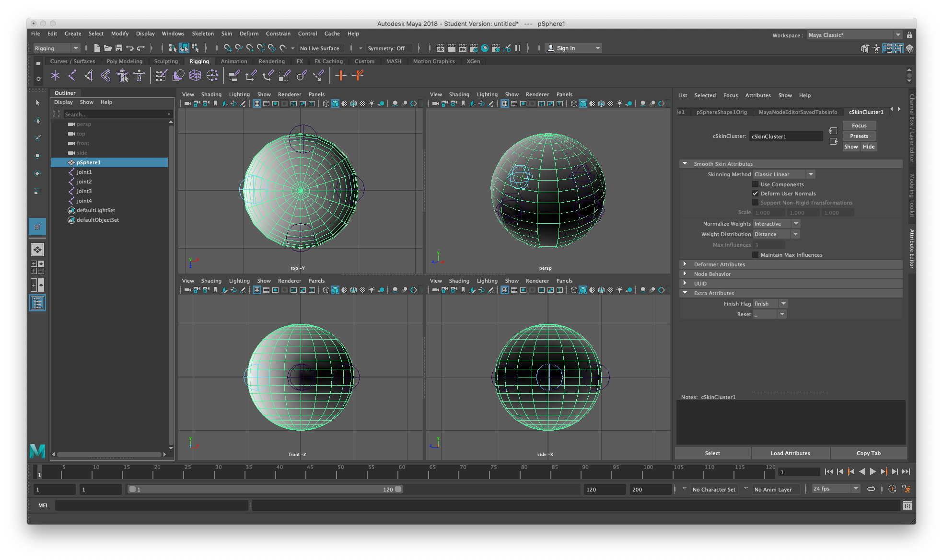
Task: Open the Skeleton menu
Action: coord(203,34)
